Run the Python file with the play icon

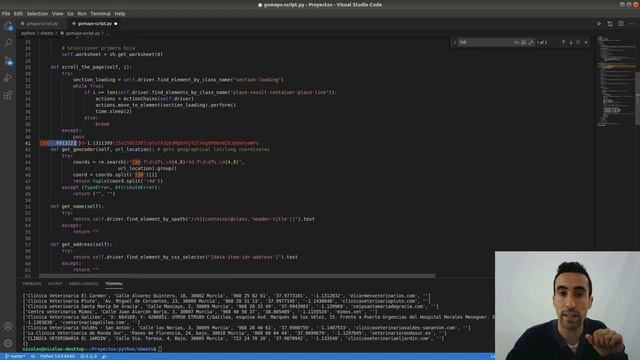[599, 24]
